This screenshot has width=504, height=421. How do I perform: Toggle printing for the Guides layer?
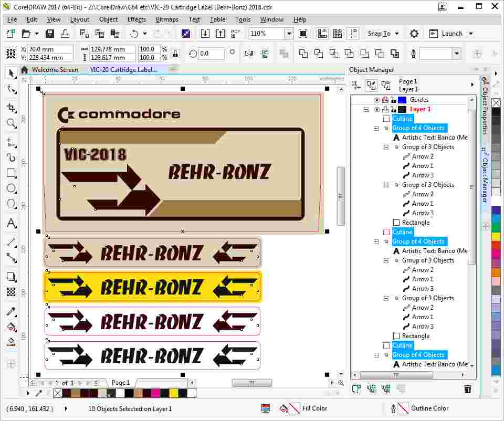385,100
